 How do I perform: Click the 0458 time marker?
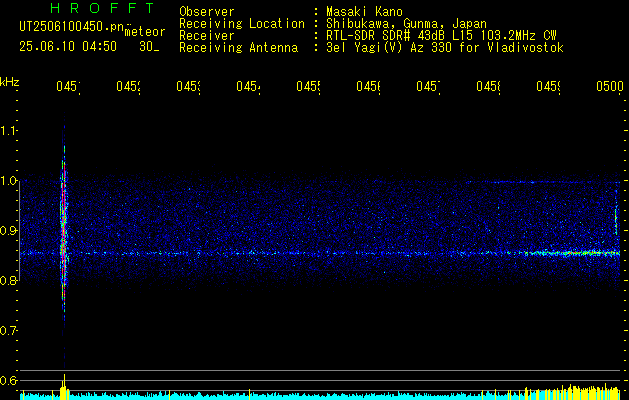(488, 86)
